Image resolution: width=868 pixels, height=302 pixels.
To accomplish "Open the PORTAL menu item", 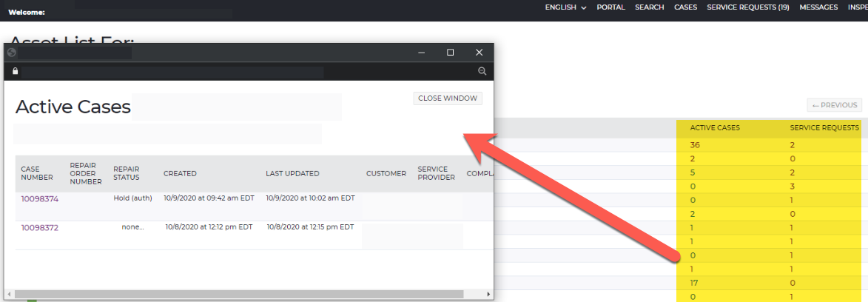I will [x=610, y=7].
